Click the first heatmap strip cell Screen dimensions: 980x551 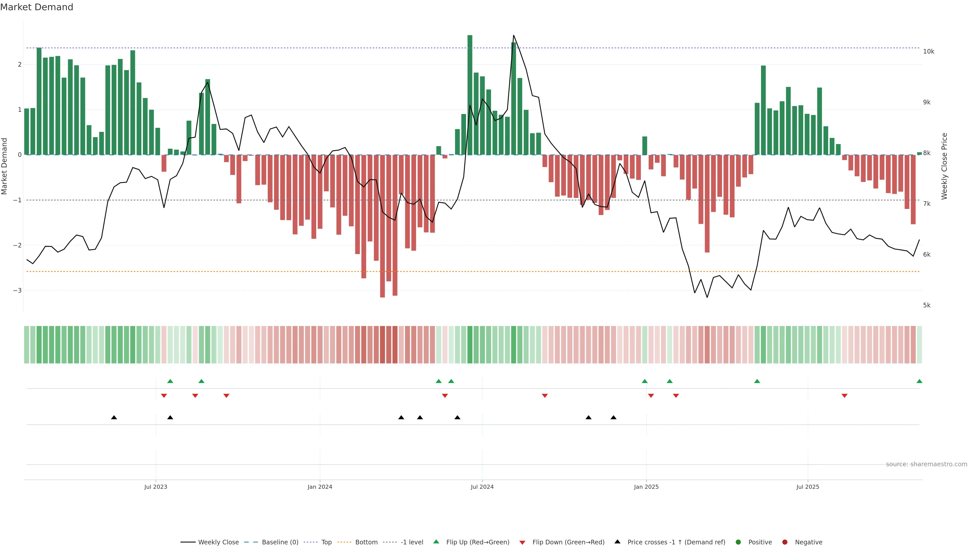tap(27, 345)
